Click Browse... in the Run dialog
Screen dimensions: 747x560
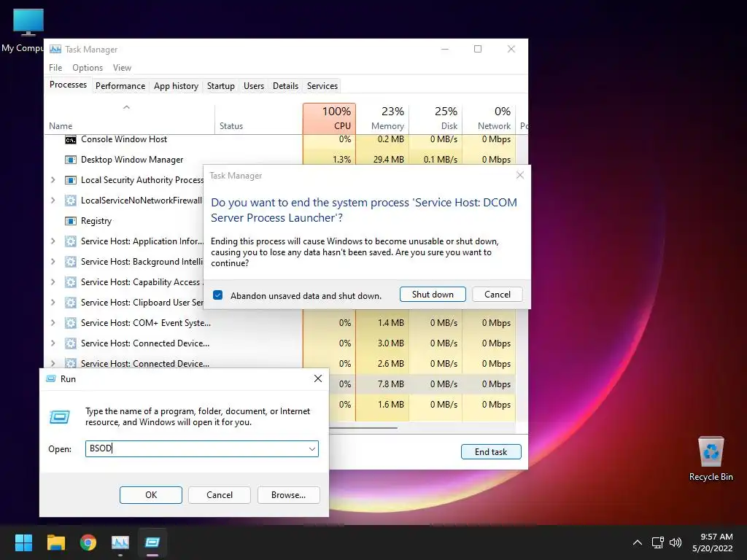[288, 495]
